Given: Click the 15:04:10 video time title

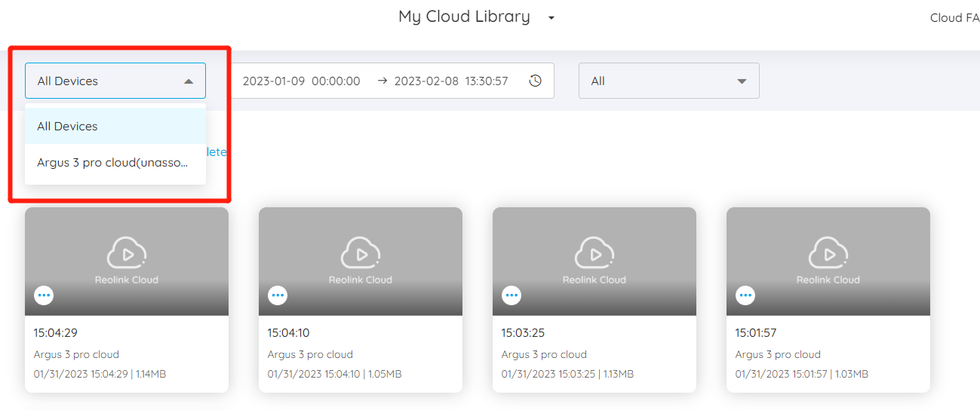Looking at the screenshot, I should [288, 332].
